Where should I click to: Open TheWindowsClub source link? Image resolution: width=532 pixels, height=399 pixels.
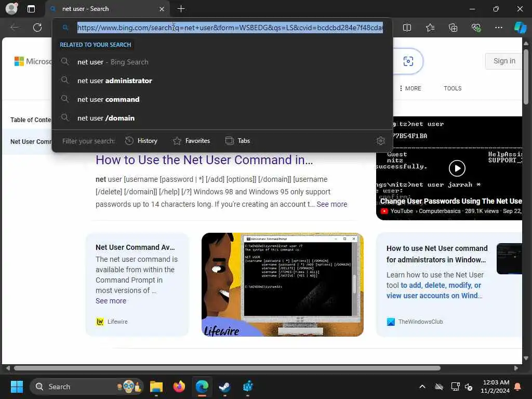[x=415, y=322]
